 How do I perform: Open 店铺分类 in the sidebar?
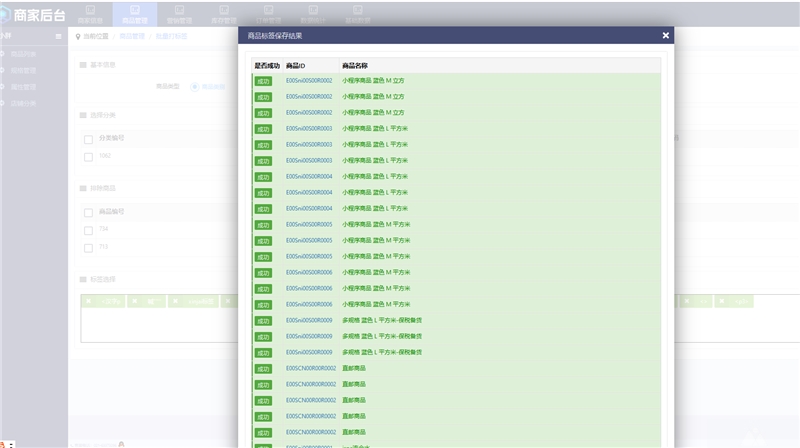coord(23,103)
